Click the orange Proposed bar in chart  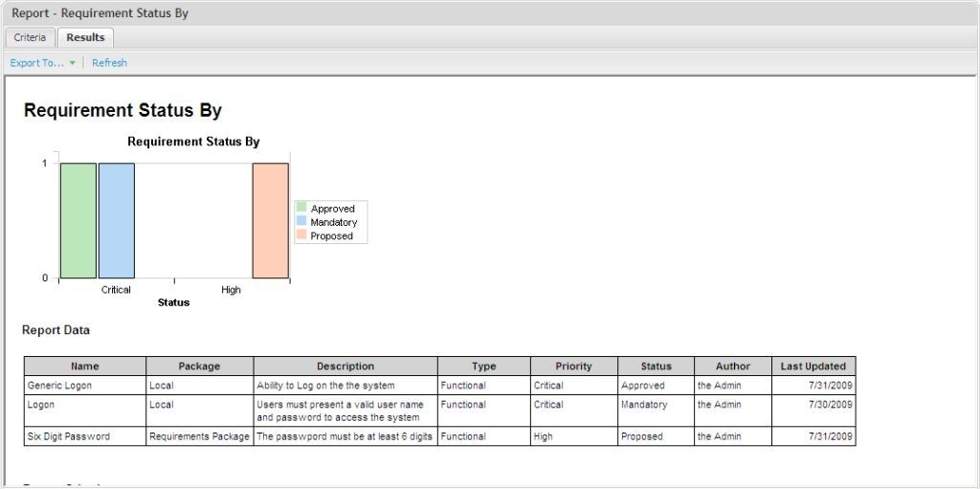[x=270, y=220]
